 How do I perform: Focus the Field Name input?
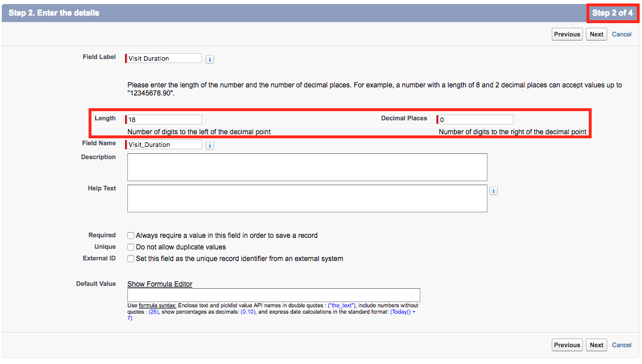coord(164,145)
